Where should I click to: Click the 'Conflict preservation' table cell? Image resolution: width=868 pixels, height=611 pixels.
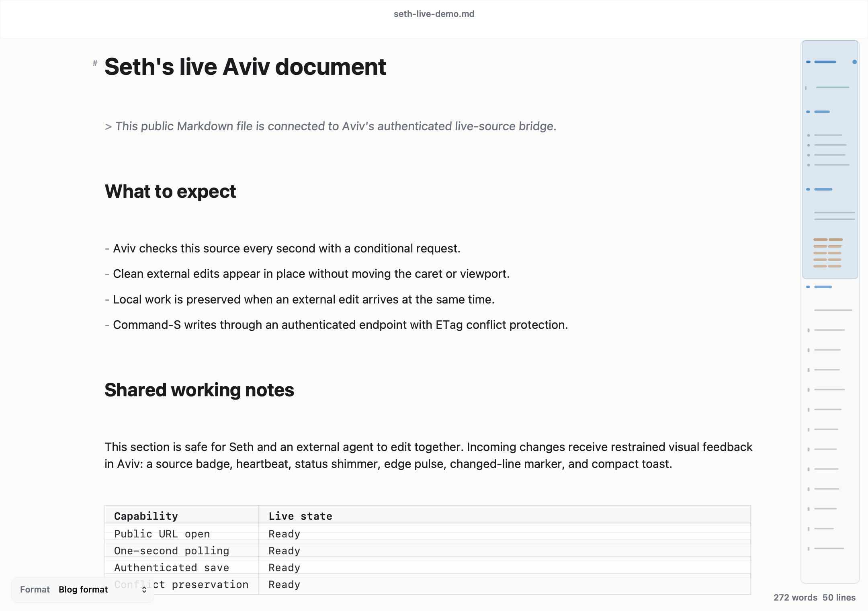pyautogui.click(x=182, y=584)
